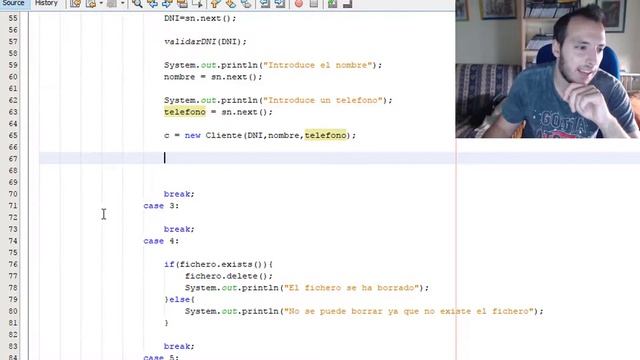
Task: Click the 'nombre = sn.next();' line
Action: tap(213, 77)
